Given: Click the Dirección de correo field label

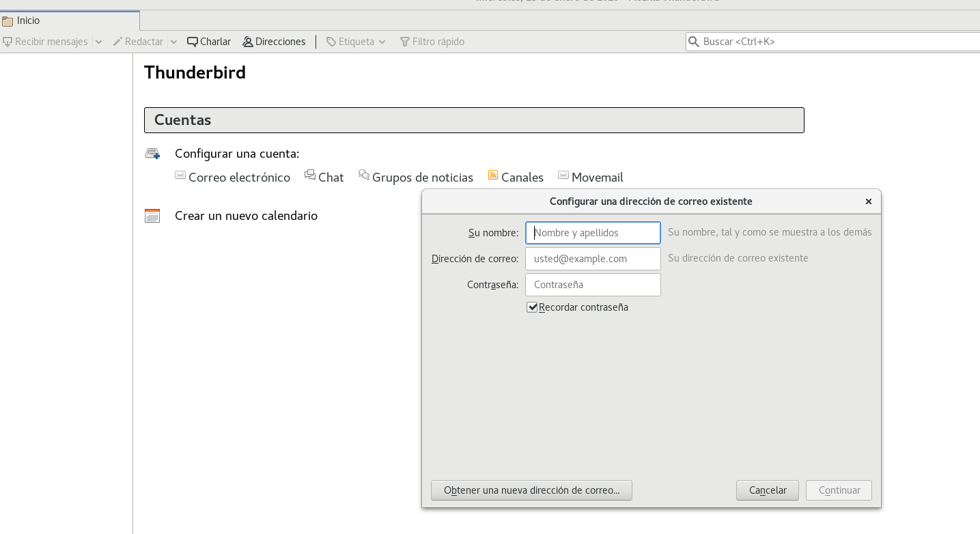Looking at the screenshot, I should [475, 259].
